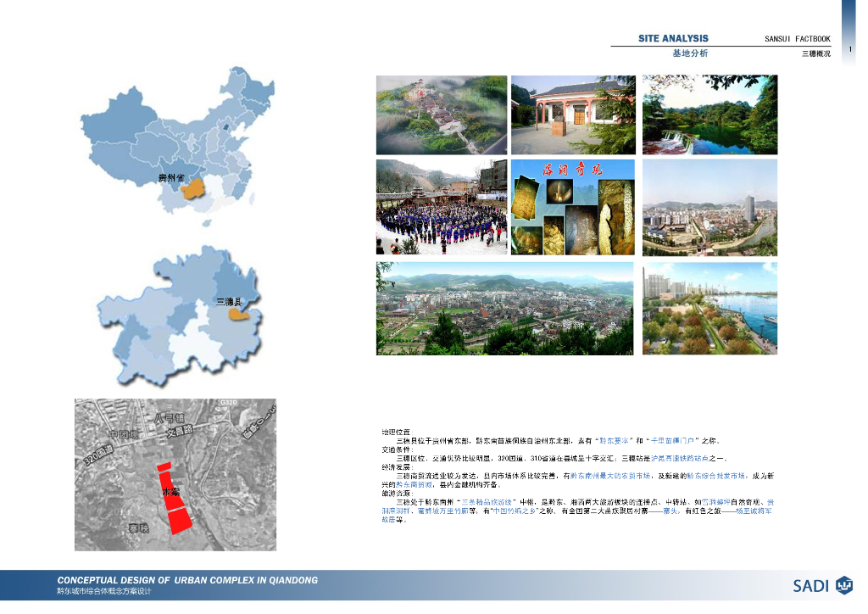Viewport: 868px width, 614px height.
Task: Click the blue '黔东要冲' phrase
Action: click(x=615, y=441)
